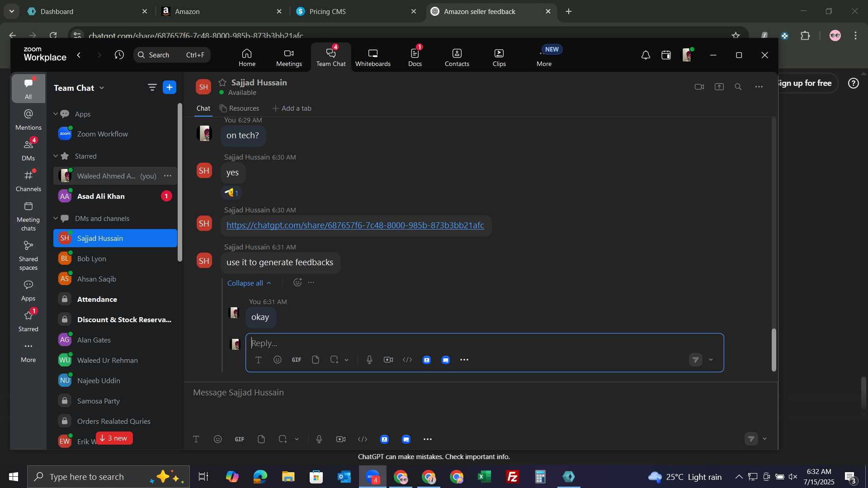Click Add a tab
Image resolution: width=868 pixels, height=488 pixels.
292,108
